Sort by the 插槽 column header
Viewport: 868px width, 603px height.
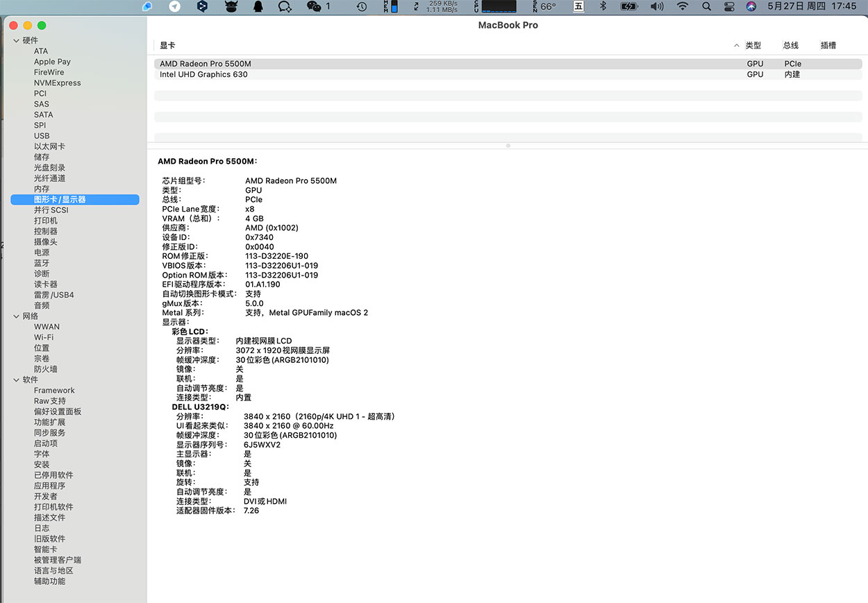(828, 45)
